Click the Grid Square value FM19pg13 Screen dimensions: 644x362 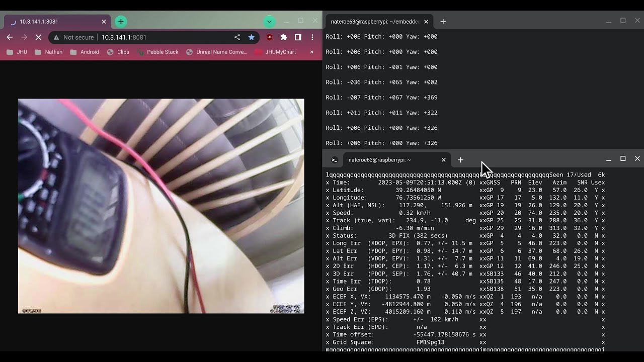pyautogui.click(x=430, y=342)
